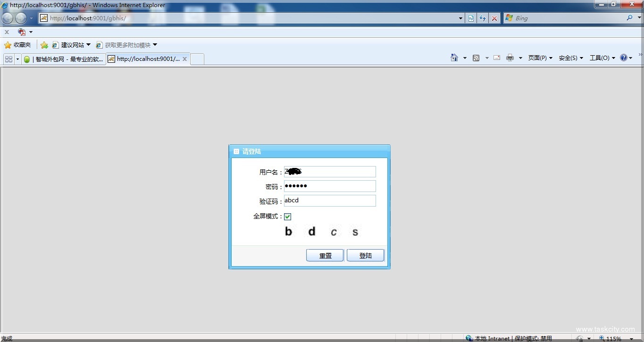Screen dimensions: 644x342
Task: Click the Read Mail envelope icon
Action: [496, 58]
